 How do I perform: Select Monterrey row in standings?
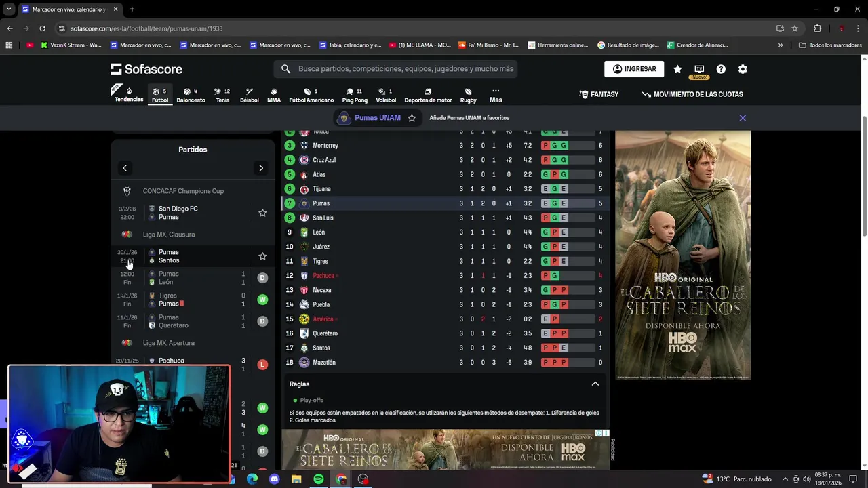tap(445, 146)
